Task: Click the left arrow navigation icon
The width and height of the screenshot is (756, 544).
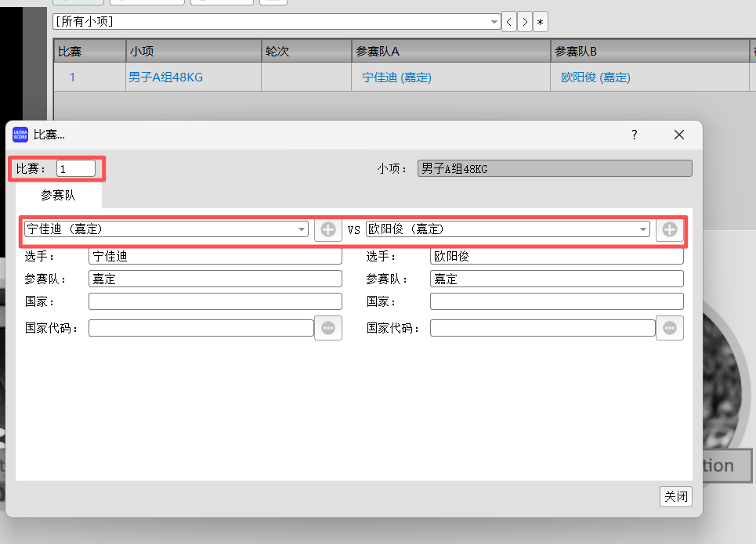Action: pos(508,21)
